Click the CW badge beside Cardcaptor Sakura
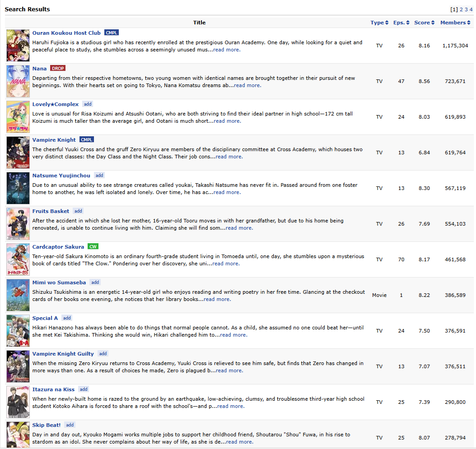Viewport: 476px width, 449px height. tap(93, 247)
